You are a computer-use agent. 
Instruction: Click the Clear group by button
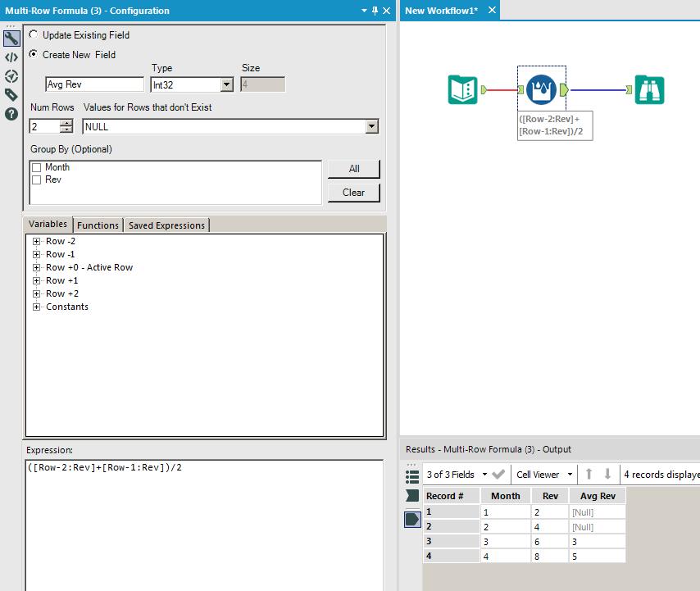(354, 193)
